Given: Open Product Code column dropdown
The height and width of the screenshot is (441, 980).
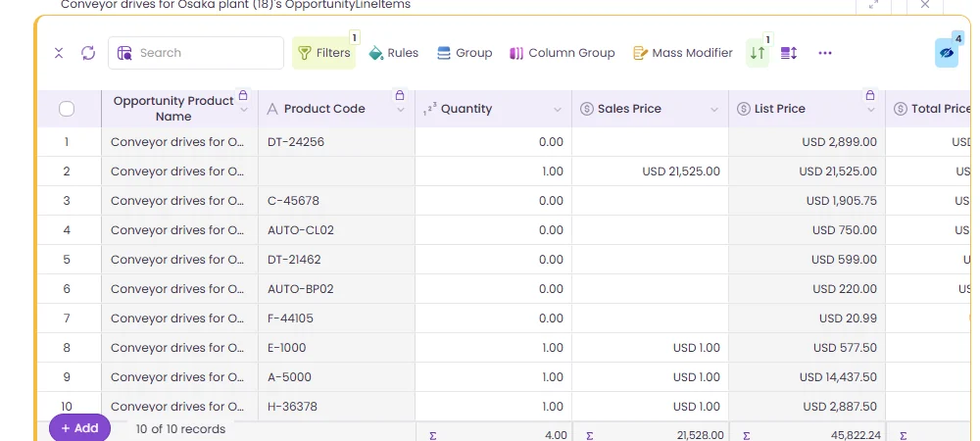Looking at the screenshot, I should [x=401, y=110].
